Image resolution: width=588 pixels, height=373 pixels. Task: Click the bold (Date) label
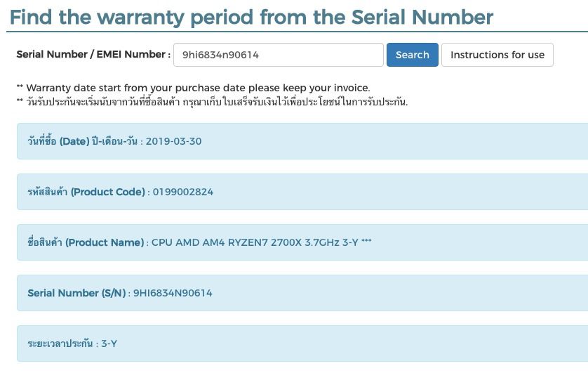pyautogui.click(x=74, y=141)
